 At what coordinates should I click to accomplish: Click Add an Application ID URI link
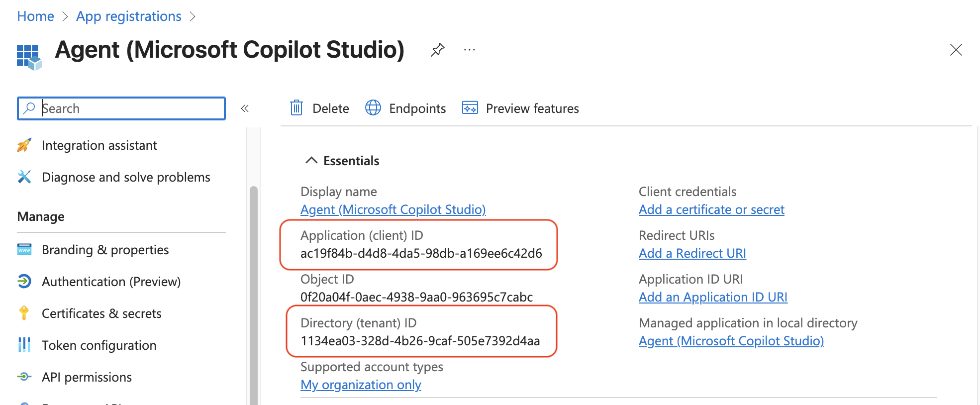[x=712, y=297]
